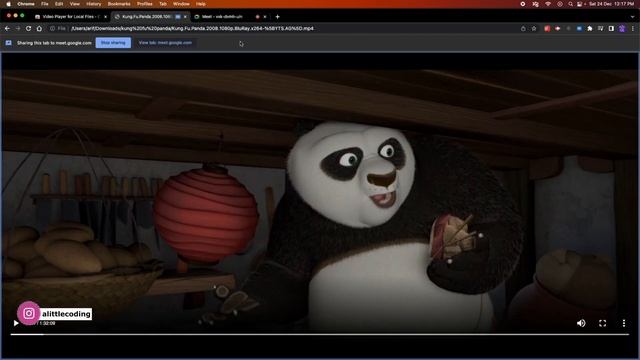This screenshot has height=360, width=640.
Task: Open the Profiles menu
Action: point(144,4)
